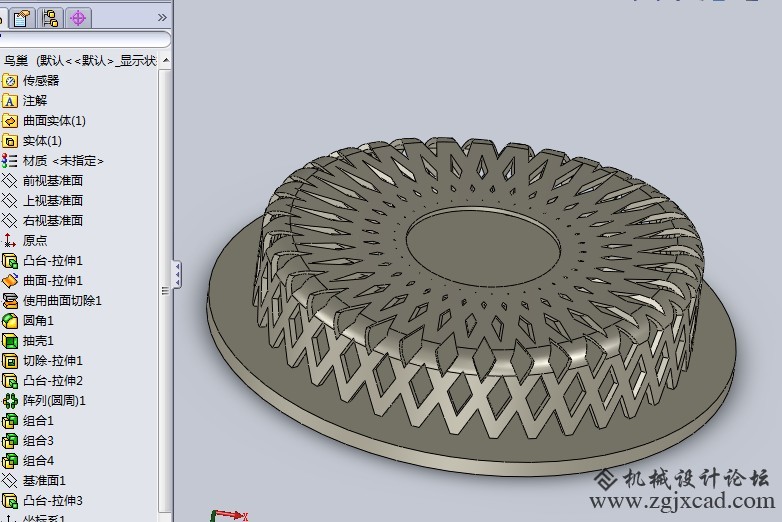Select the 凸台-拉伸3 feature icon
Viewport: 782px width, 522px height.
point(9,501)
